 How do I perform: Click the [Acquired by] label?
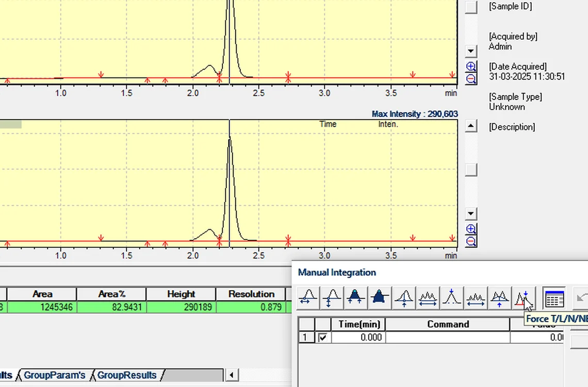[x=513, y=36]
